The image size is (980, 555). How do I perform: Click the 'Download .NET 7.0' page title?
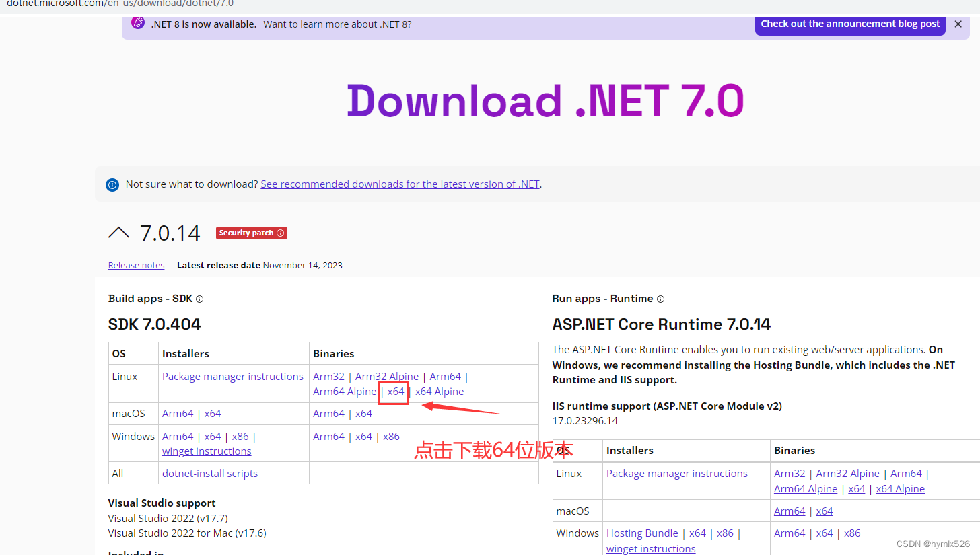[x=546, y=102]
